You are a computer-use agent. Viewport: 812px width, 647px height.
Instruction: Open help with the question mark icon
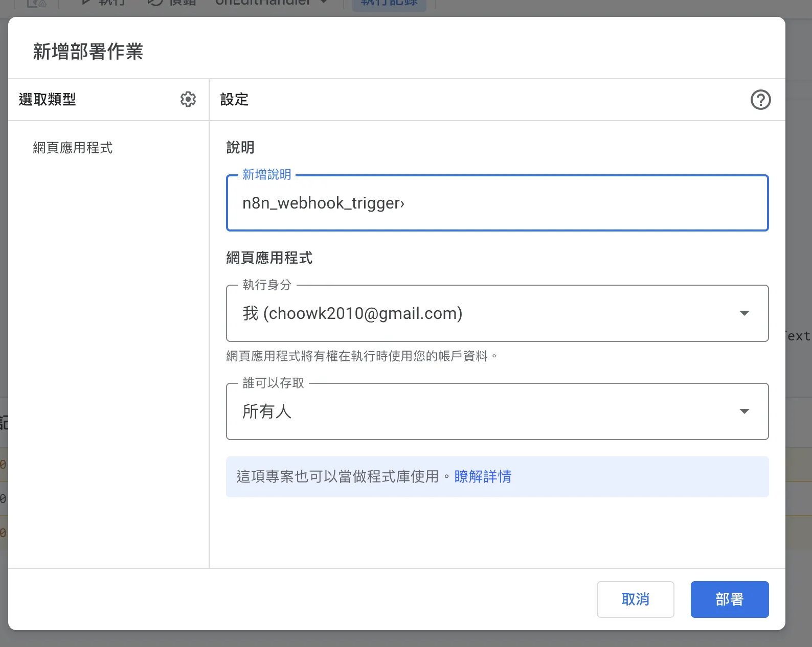[x=760, y=100]
